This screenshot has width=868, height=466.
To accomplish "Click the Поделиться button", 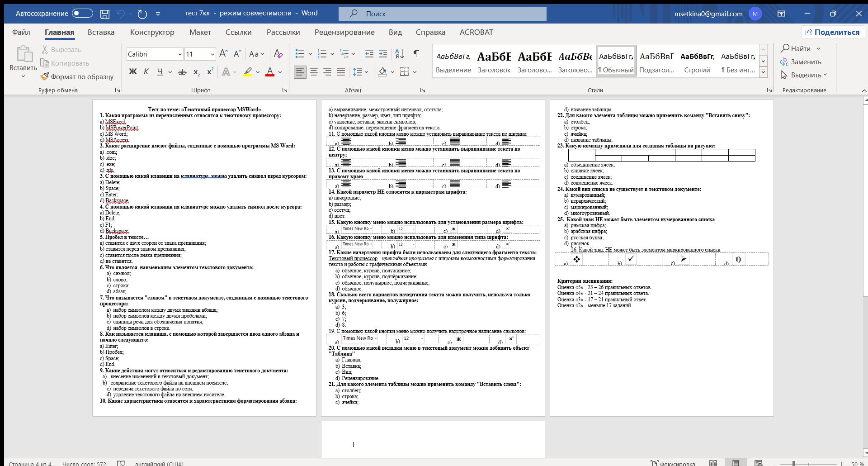I will click(x=833, y=32).
